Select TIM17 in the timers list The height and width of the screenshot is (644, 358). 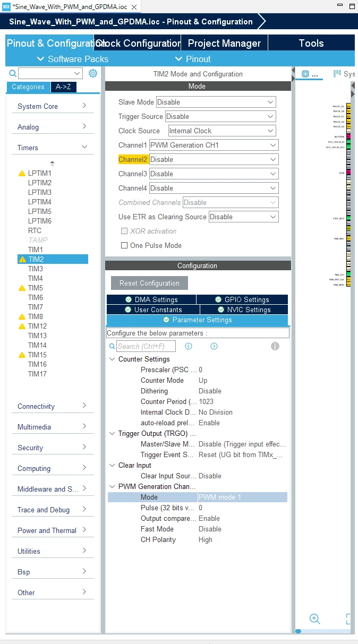pyautogui.click(x=37, y=374)
